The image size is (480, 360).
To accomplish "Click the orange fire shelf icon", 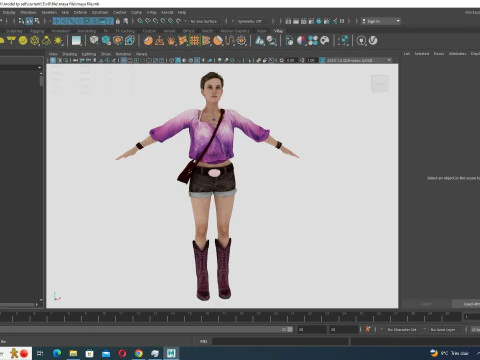I will tap(171, 41).
